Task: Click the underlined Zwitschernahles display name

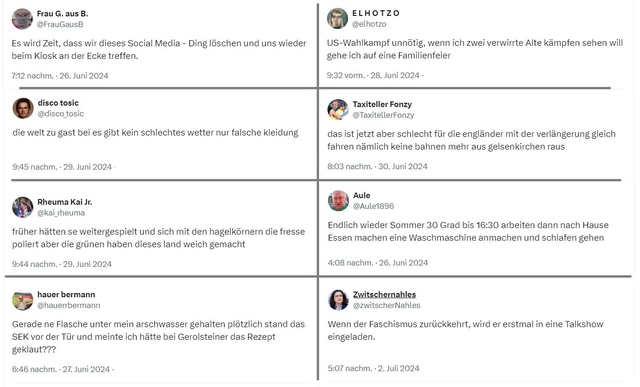Action: point(384,294)
